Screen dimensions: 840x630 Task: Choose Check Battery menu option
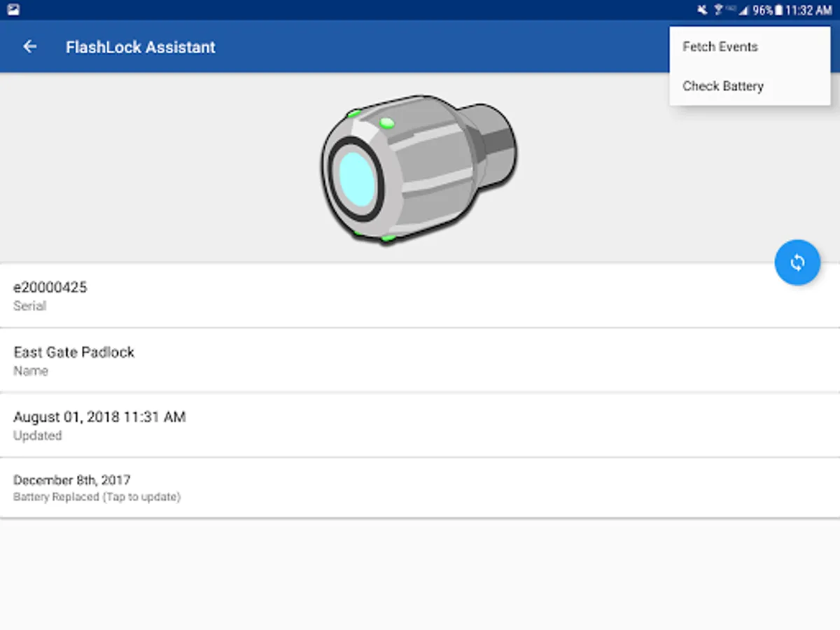coord(750,86)
